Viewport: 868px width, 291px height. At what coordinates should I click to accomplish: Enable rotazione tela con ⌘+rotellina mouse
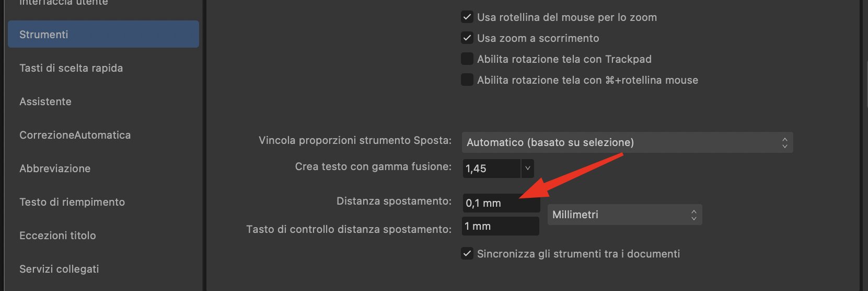(x=467, y=80)
